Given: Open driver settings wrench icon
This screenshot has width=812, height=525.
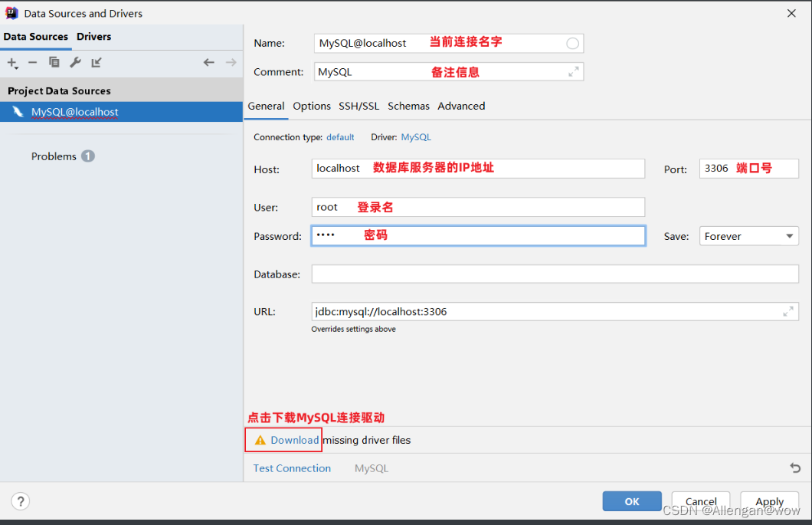Looking at the screenshot, I should [75, 63].
